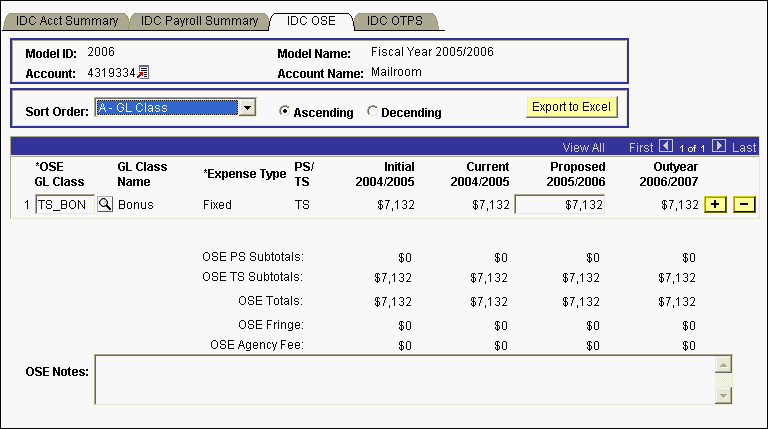Viewport: 768px width, 429px height.
Task: Open the OSE GL Class lookup magnifier
Action: tap(105, 205)
